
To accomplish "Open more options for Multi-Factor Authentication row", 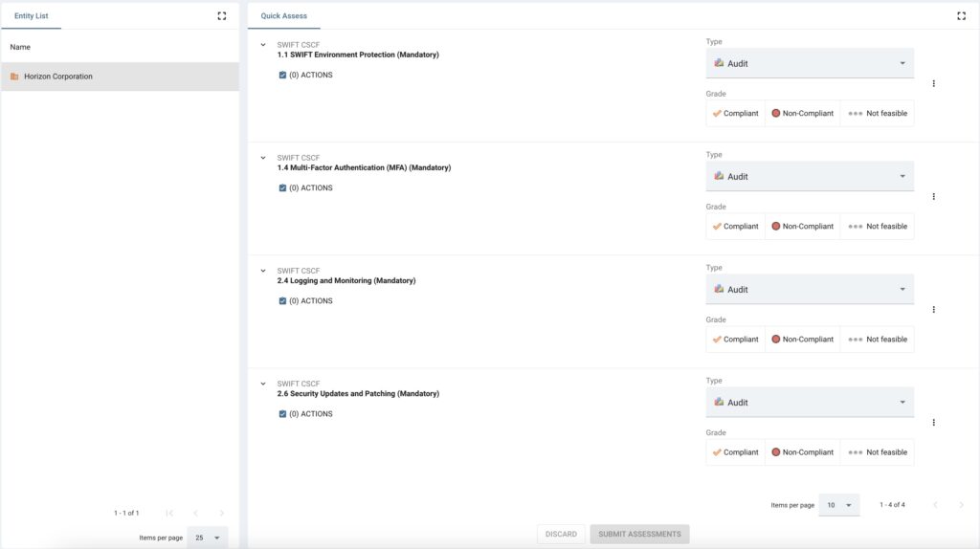I will coord(934,197).
